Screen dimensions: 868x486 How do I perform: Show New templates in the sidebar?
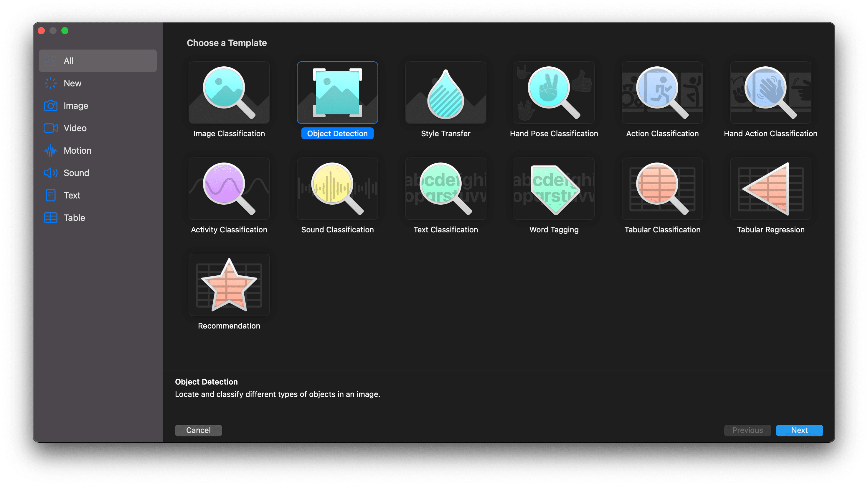[x=72, y=83]
